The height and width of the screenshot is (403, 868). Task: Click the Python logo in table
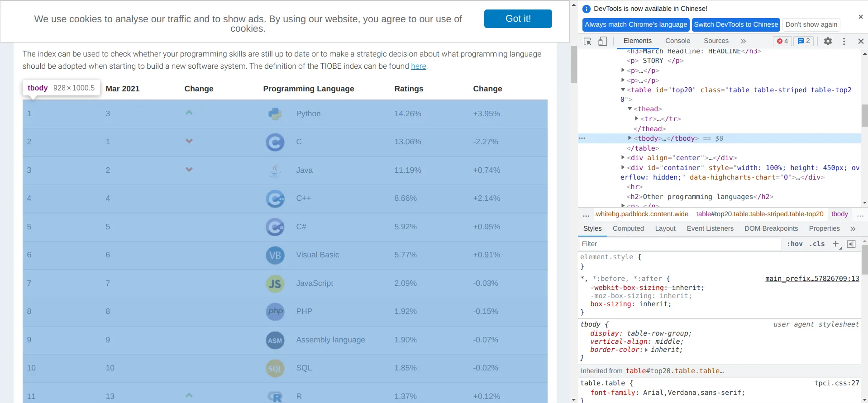pos(275,114)
